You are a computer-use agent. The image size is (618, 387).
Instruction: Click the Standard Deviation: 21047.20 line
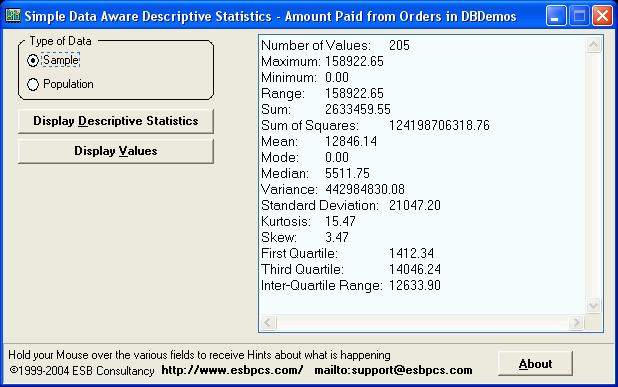click(351, 205)
